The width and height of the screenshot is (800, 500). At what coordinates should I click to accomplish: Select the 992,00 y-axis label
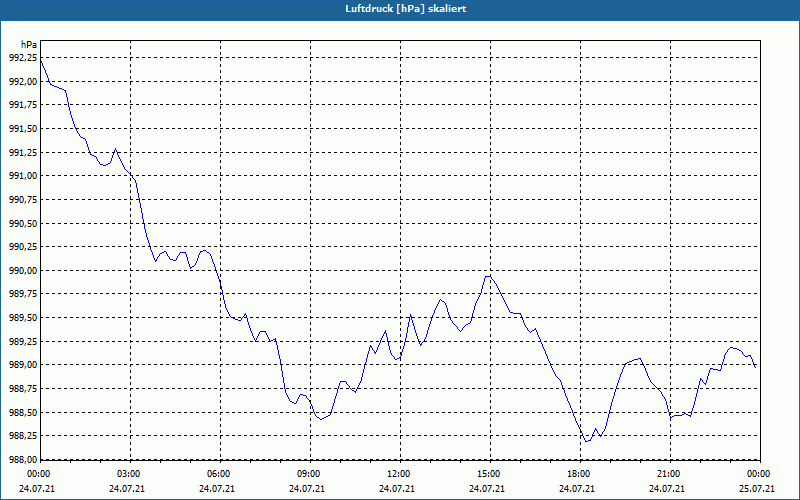[23, 82]
